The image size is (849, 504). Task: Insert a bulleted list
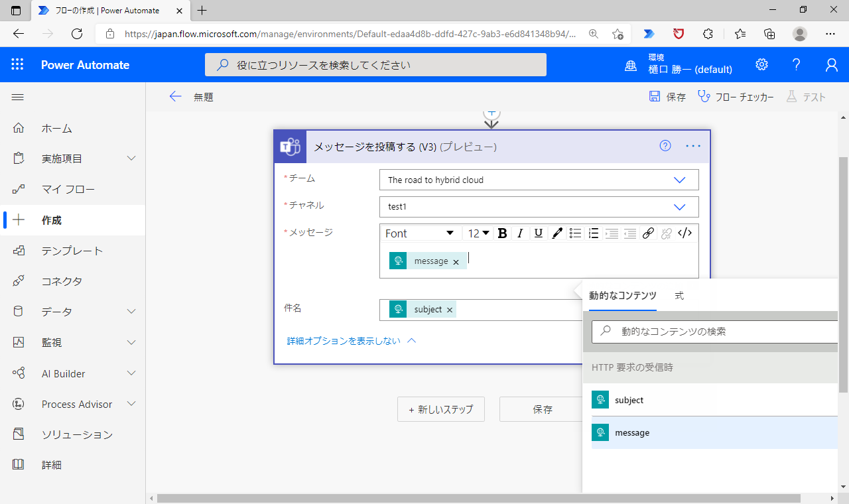coord(576,233)
